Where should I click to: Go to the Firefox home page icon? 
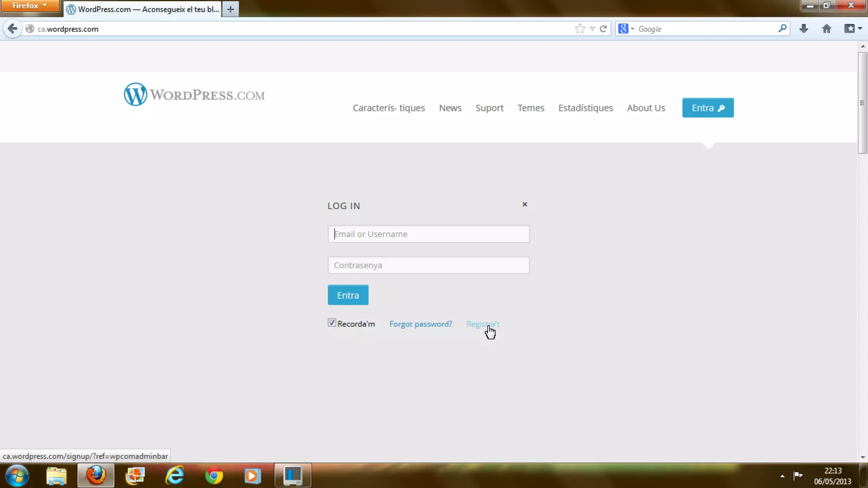click(x=826, y=29)
